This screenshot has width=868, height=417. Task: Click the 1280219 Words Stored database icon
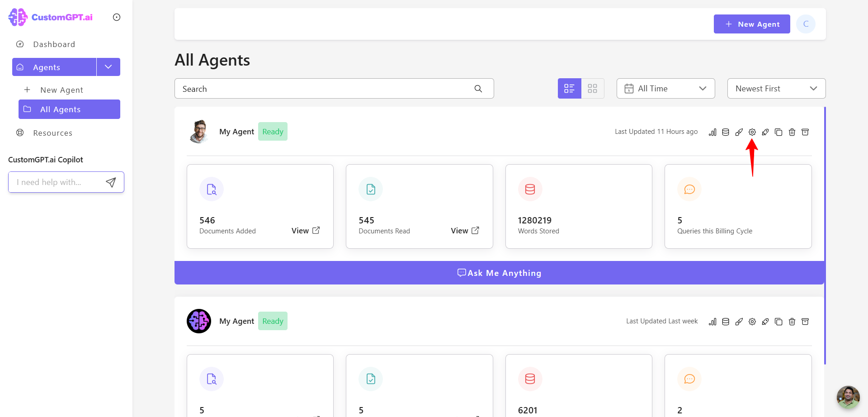pos(530,189)
